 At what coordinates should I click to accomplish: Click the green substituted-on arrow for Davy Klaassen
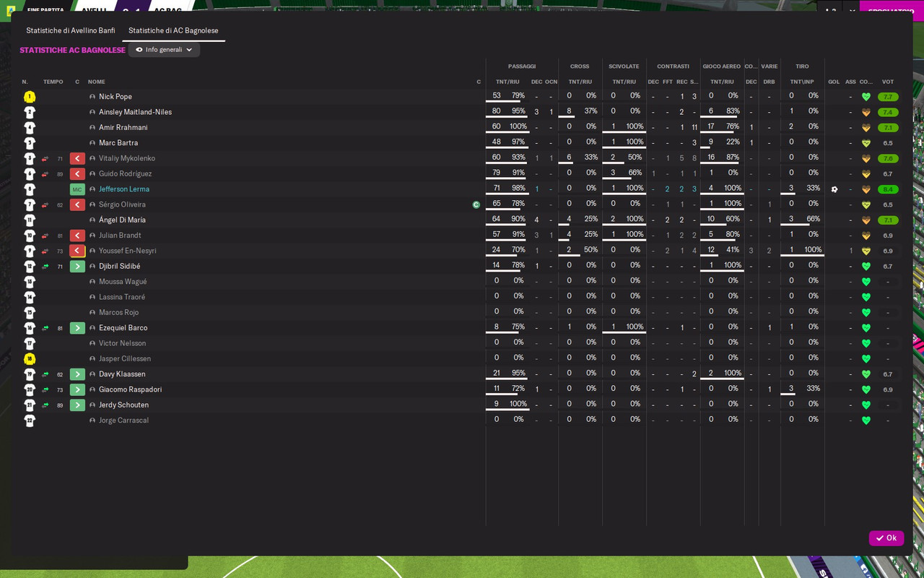click(77, 374)
